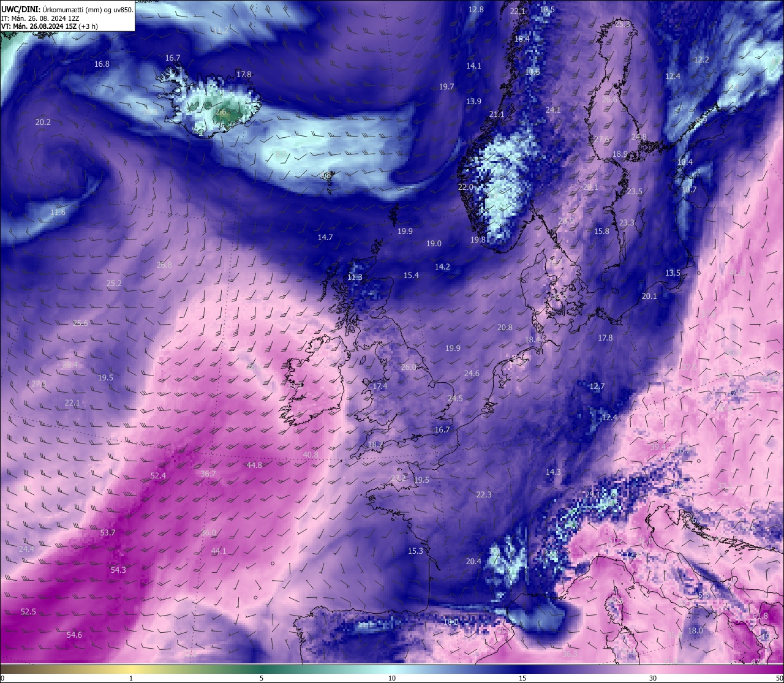Click the map value '18.9'
The image size is (784, 683).
pyautogui.click(x=620, y=154)
